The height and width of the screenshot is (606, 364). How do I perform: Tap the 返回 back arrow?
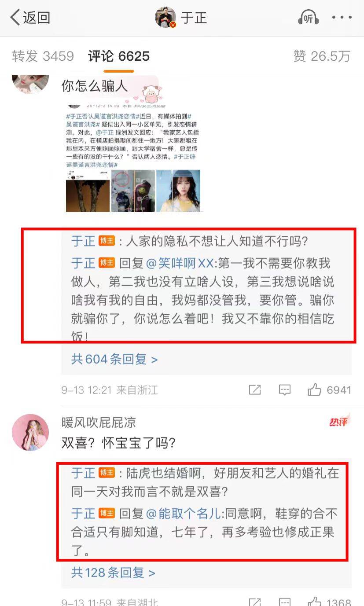click(x=29, y=18)
